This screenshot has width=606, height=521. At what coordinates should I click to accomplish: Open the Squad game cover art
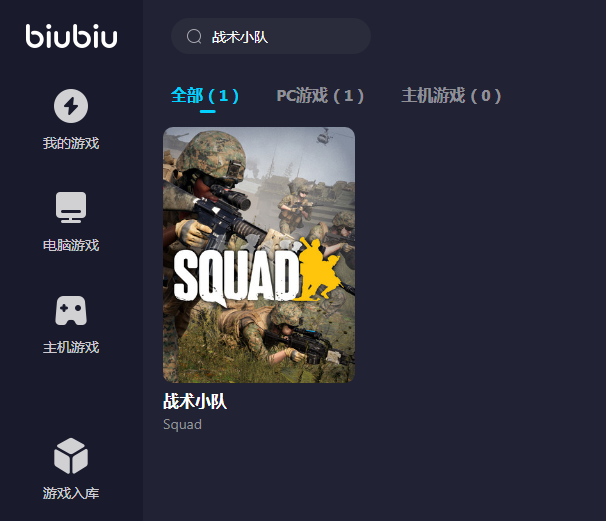[259, 255]
